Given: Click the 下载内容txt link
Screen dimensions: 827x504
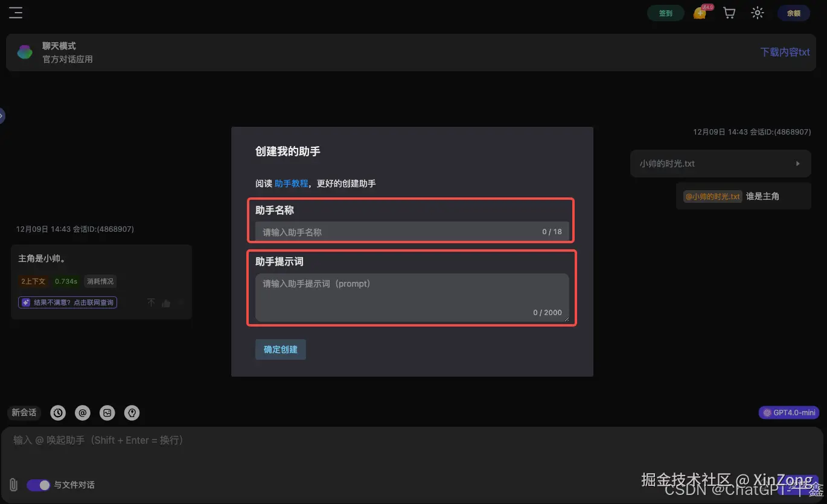Looking at the screenshot, I should (784, 52).
